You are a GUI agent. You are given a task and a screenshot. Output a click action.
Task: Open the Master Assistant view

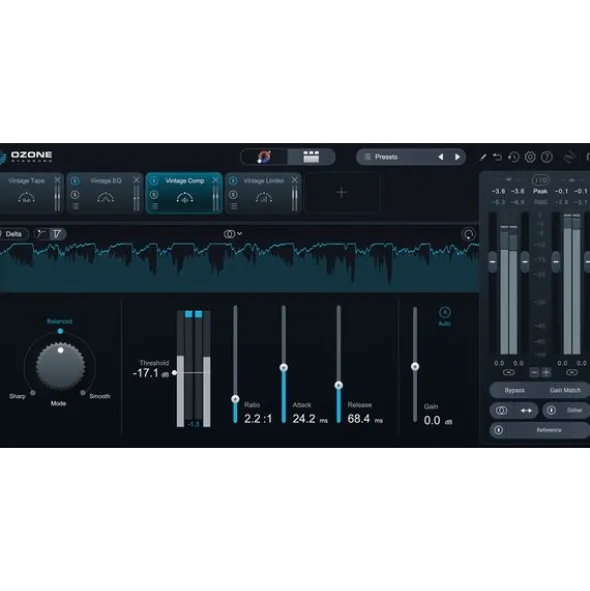click(x=264, y=157)
